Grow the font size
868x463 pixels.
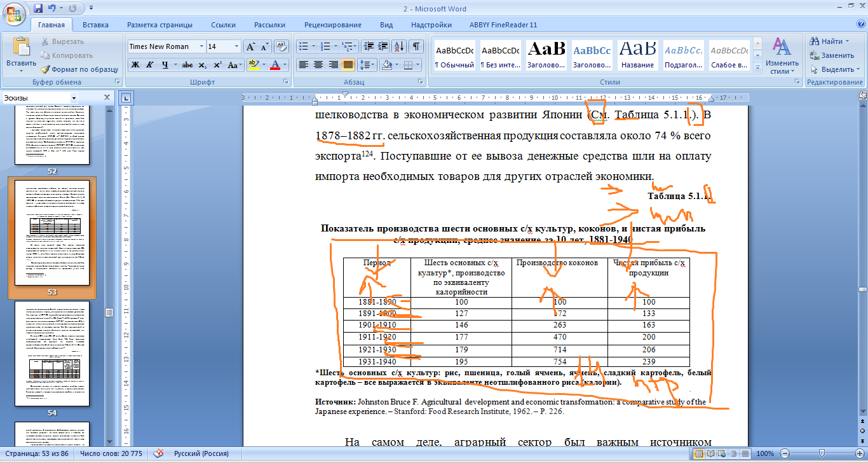click(x=250, y=46)
